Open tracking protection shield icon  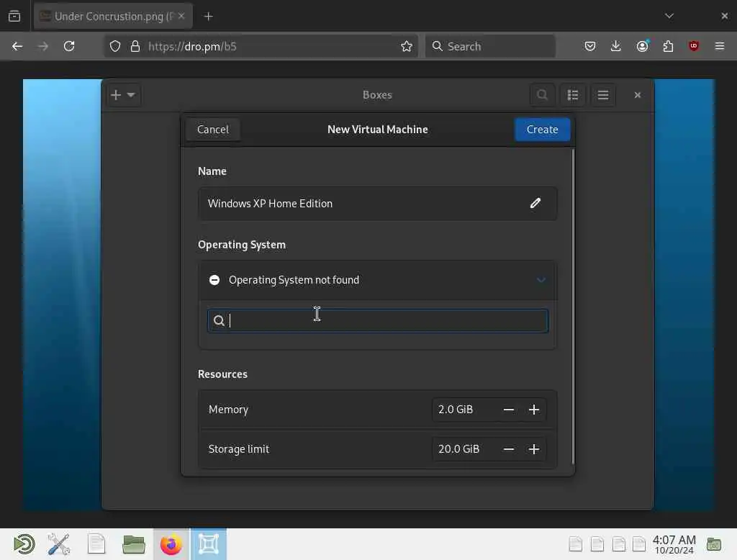tap(115, 46)
